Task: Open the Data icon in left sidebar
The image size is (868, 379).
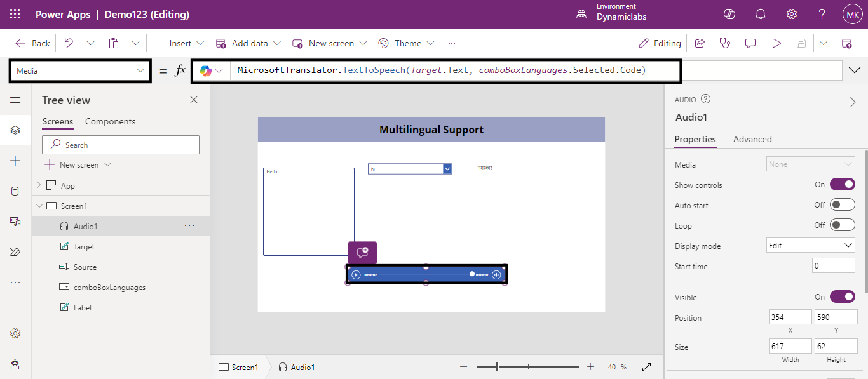Action: (15, 191)
